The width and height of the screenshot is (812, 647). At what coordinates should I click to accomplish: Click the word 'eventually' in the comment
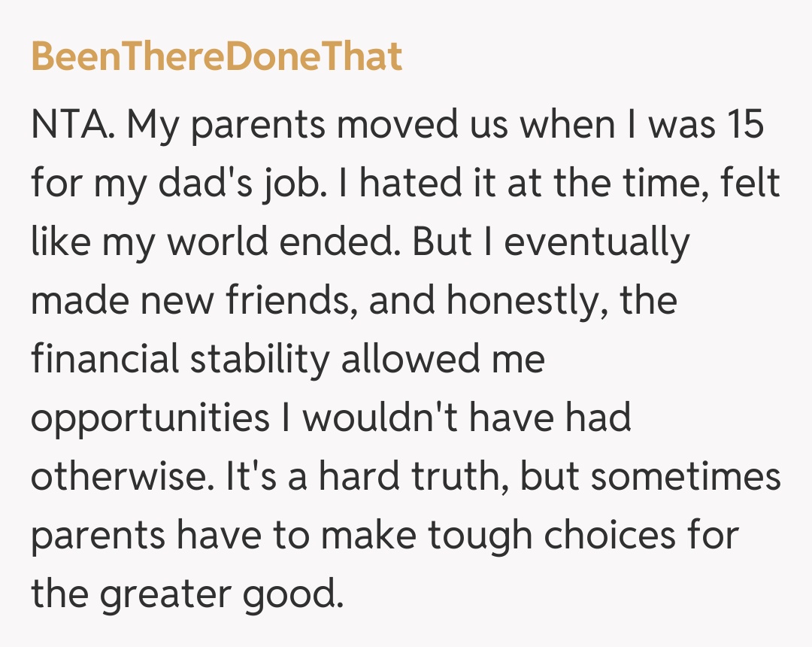tap(596, 242)
